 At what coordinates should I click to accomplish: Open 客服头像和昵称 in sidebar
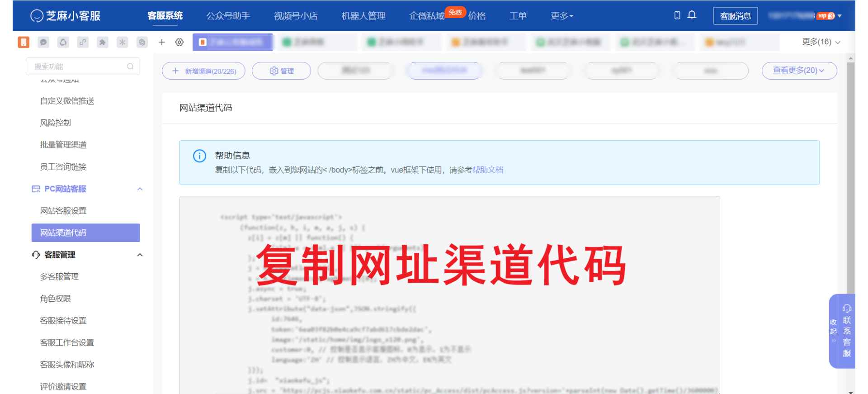pyautogui.click(x=67, y=365)
